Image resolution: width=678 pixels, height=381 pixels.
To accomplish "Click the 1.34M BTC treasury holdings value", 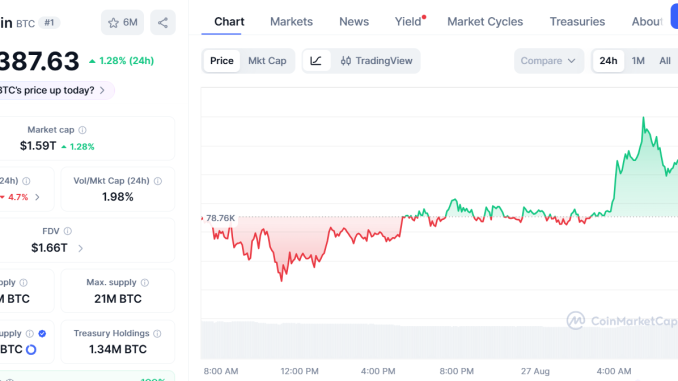I will pyautogui.click(x=118, y=349).
